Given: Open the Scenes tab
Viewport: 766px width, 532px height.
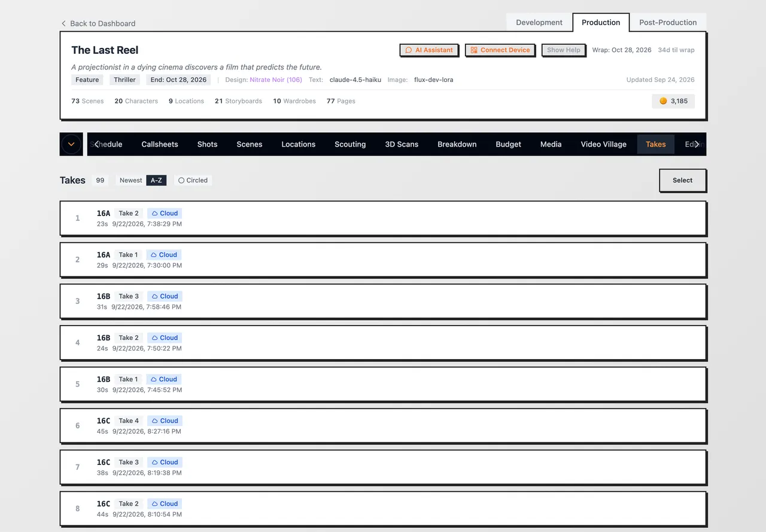Looking at the screenshot, I should click(250, 144).
